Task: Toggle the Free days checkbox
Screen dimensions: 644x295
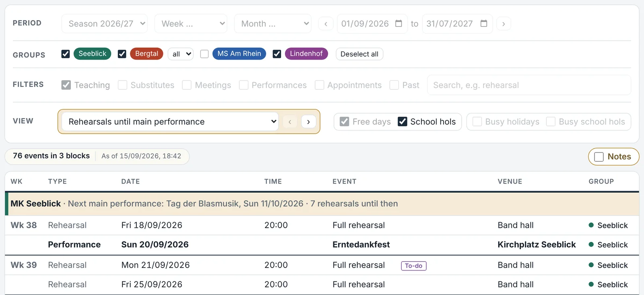Action: pos(345,122)
